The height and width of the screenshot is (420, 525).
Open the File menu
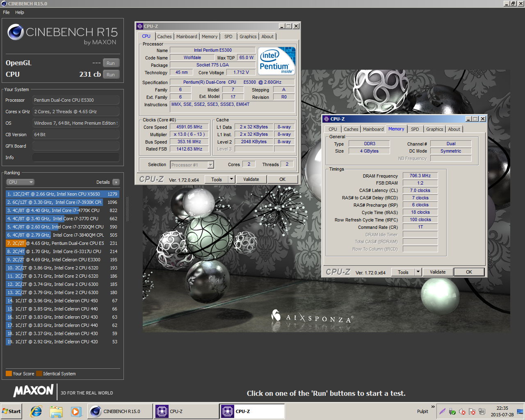(x=6, y=12)
